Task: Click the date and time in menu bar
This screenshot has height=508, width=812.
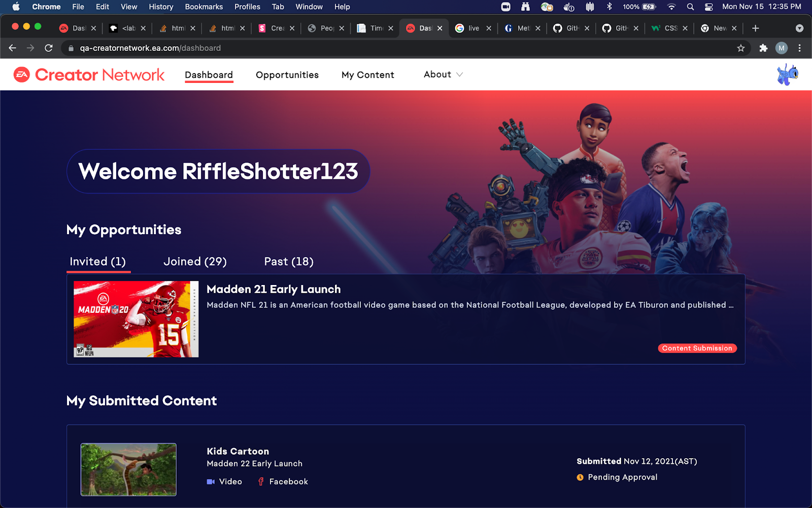Action: [x=762, y=7]
